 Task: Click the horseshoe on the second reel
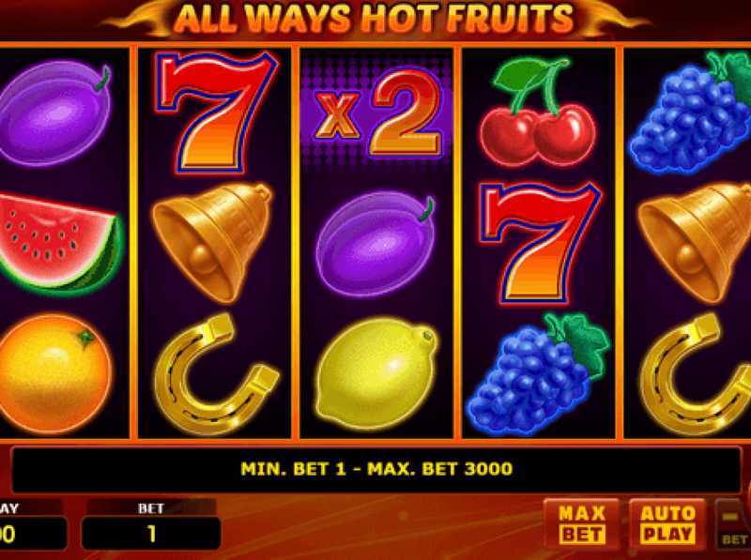pyautogui.click(x=216, y=374)
